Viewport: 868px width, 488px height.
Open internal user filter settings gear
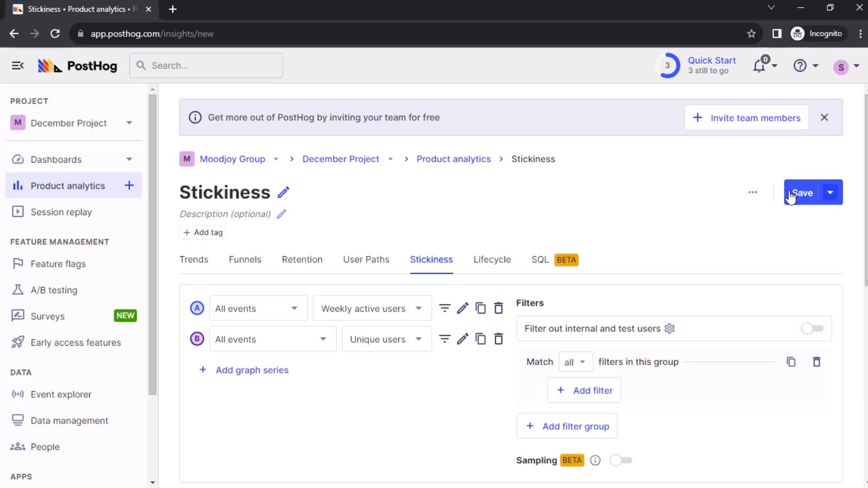pos(670,328)
